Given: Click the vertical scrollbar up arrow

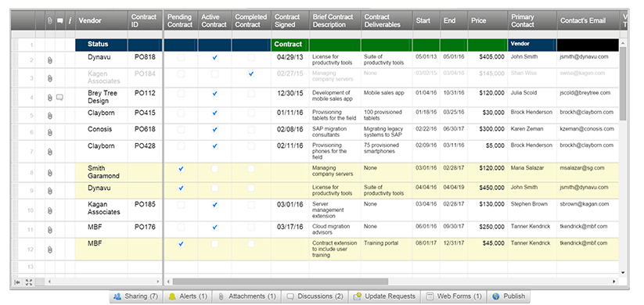Looking at the screenshot, I should coord(623,43).
